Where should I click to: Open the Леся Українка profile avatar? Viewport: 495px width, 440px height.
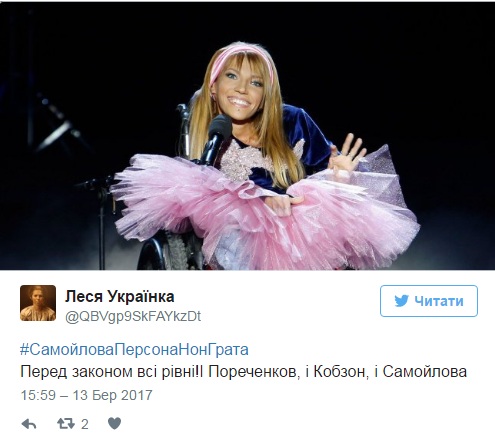(38, 303)
